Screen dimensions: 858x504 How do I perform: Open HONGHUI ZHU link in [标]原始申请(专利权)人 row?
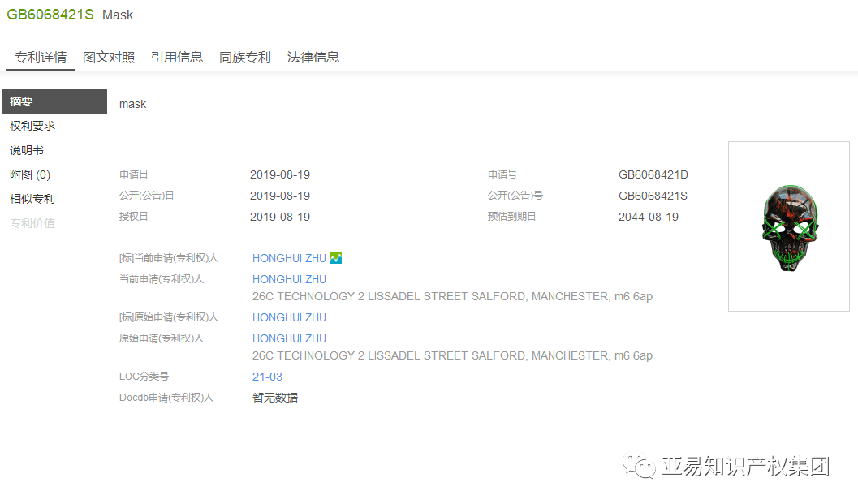tap(289, 317)
